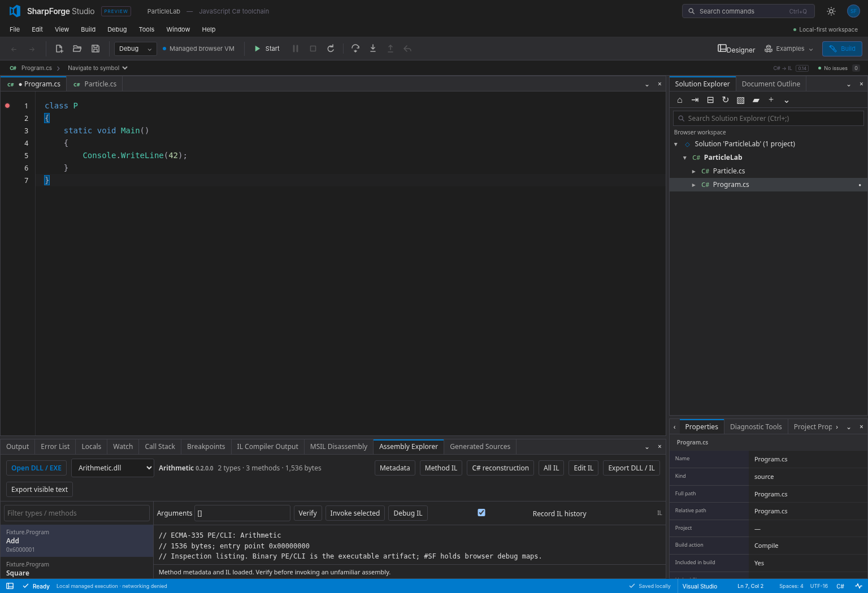Click the Refresh icon in Solution Explorer toolbar
Image resolution: width=868 pixels, height=593 pixels.
pos(726,100)
